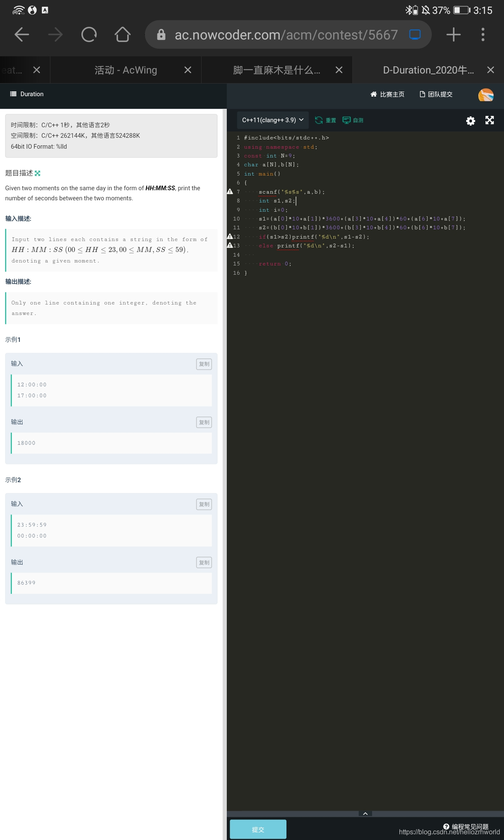The image size is (504, 840).
Task: Run self test with 自测 button
Action: (353, 121)
